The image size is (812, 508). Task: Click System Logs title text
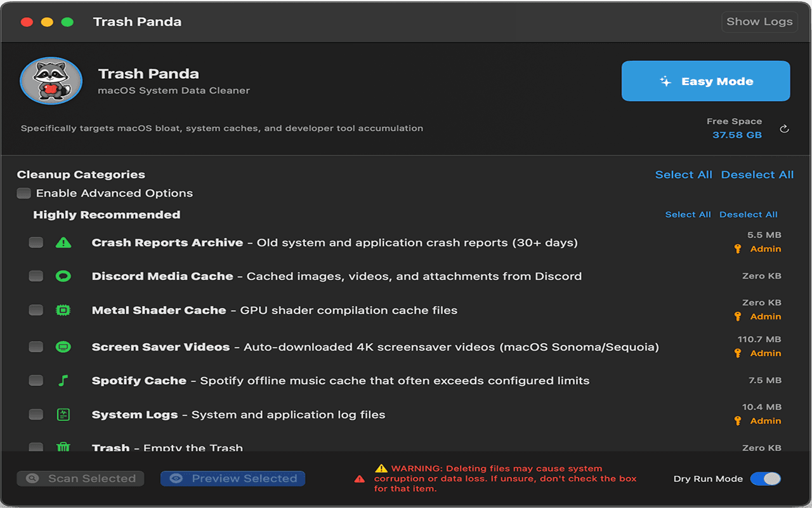coord(135,415)
